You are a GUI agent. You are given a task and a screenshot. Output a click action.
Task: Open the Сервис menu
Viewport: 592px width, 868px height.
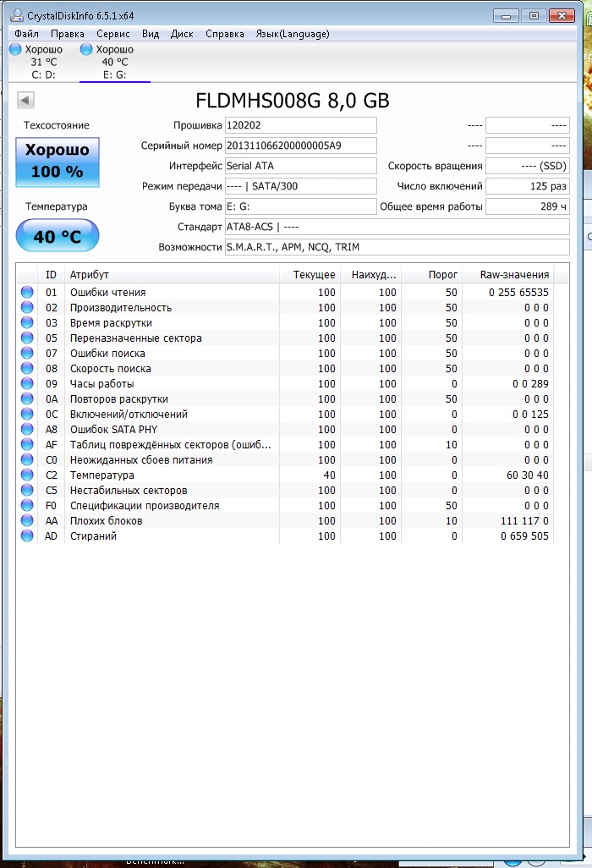(x=113, y=34)
